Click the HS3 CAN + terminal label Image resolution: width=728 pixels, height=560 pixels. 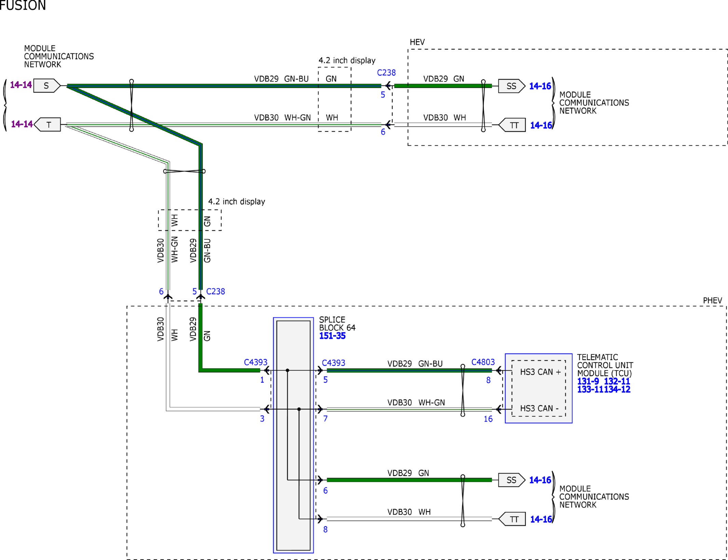(x=540, y=372)
